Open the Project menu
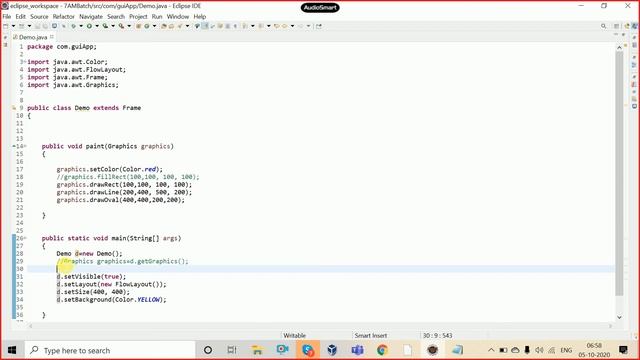640x360 pixels. point(138,17)
